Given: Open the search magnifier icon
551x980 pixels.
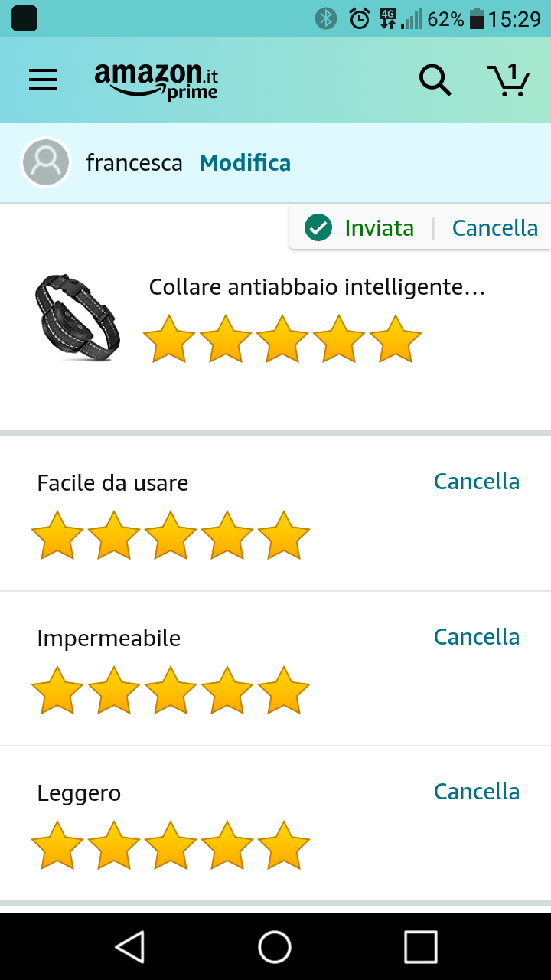Looking at the screenshot, I should (435, 80).
